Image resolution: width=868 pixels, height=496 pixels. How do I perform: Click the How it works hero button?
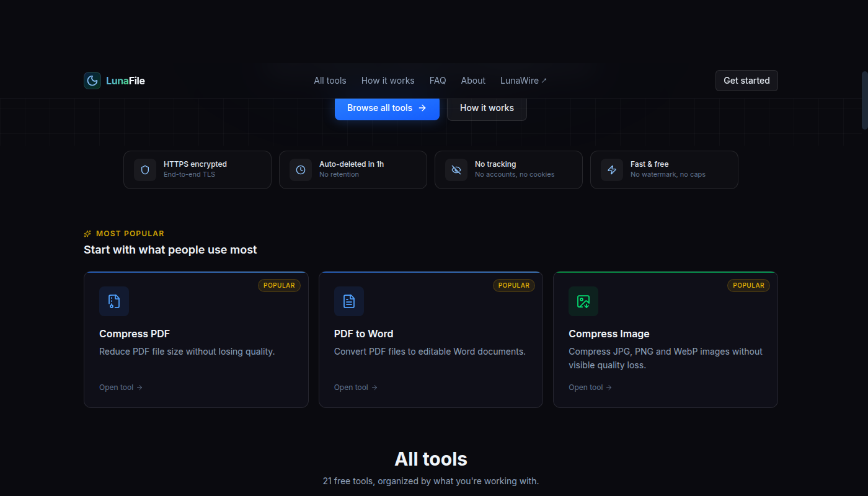coord(487,108)
